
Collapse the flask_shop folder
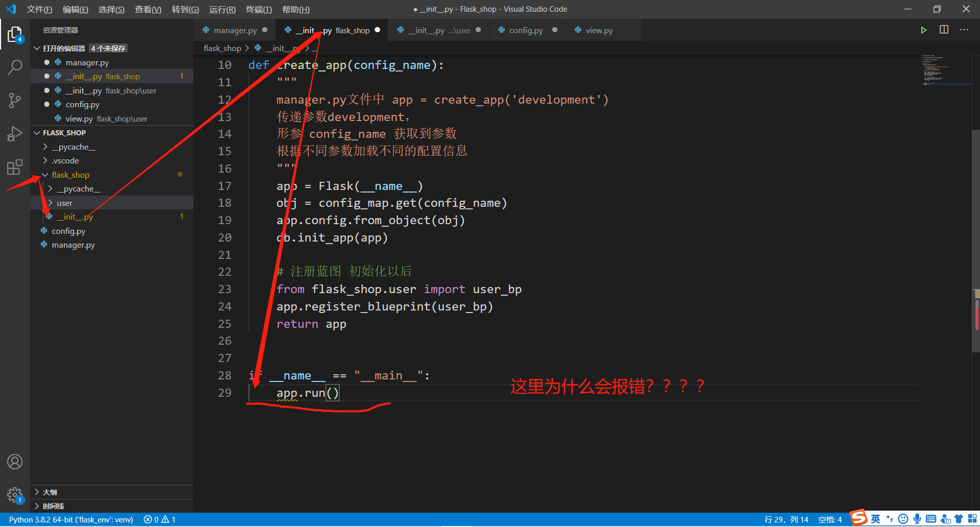45,175
